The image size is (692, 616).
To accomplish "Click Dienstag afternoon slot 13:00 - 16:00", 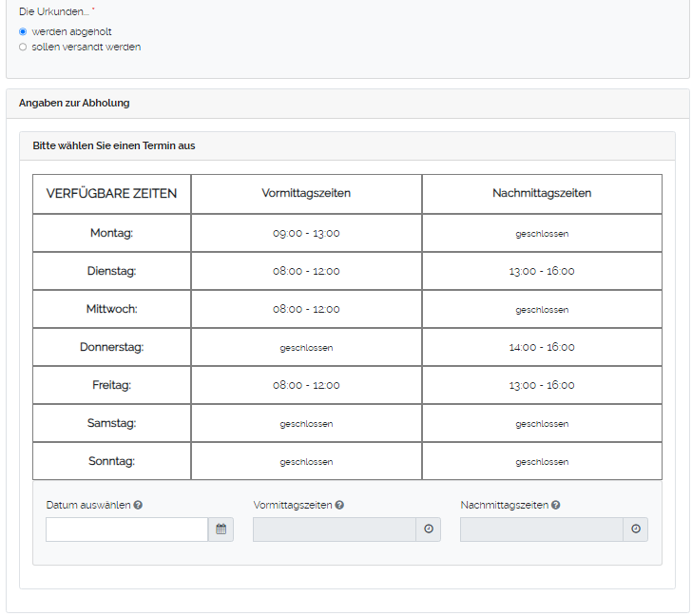I will coord(542,271).
